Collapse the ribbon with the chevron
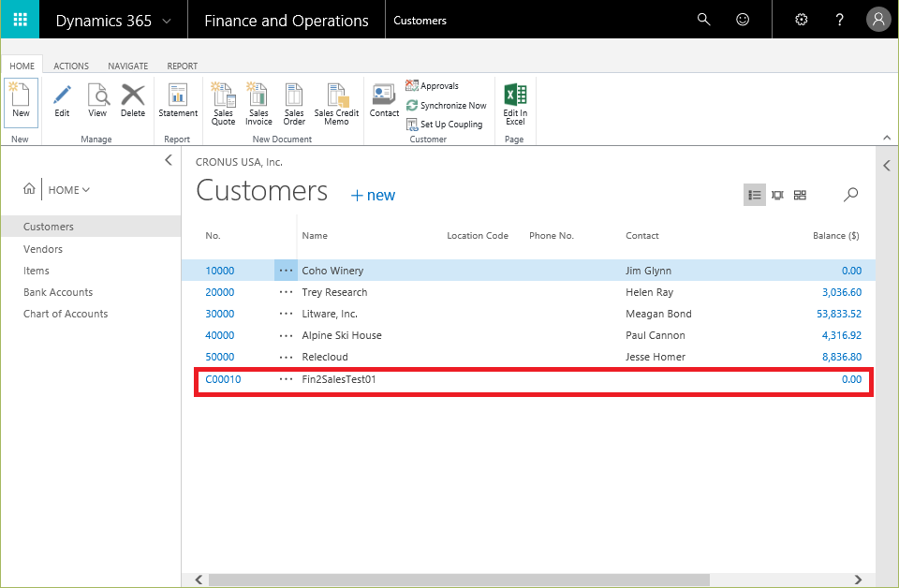The width and height of the screenshot is (899, 588). [x=887, y=138]
